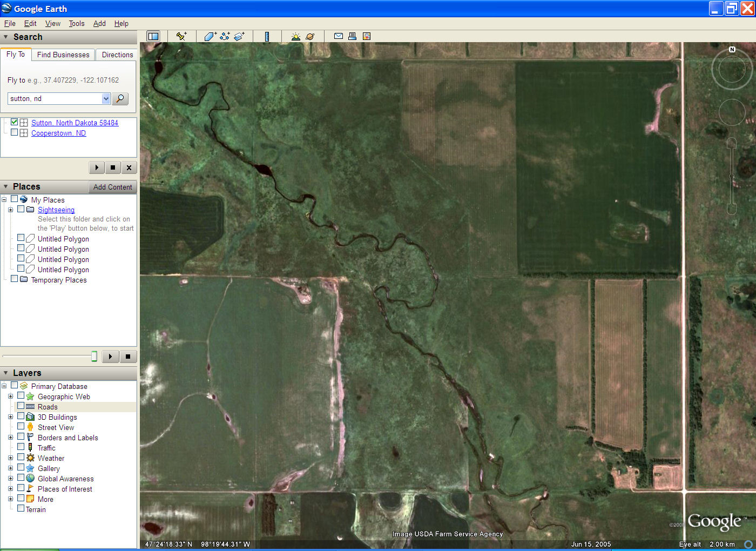Open the Cooperstown, ND link
This screenshot has width=756, height=551.
click(58, 133)
